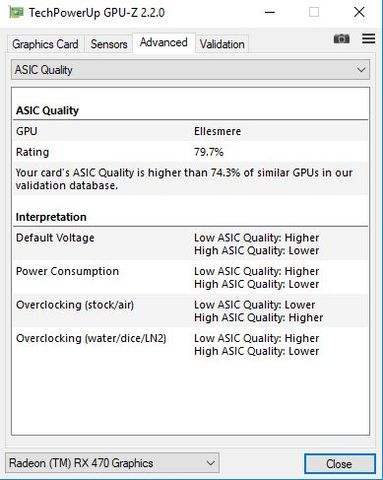Screen dimensions: 383x480
Task: Click the Overclocking (water/dice/LN2) row
Action: pos(191,344)
